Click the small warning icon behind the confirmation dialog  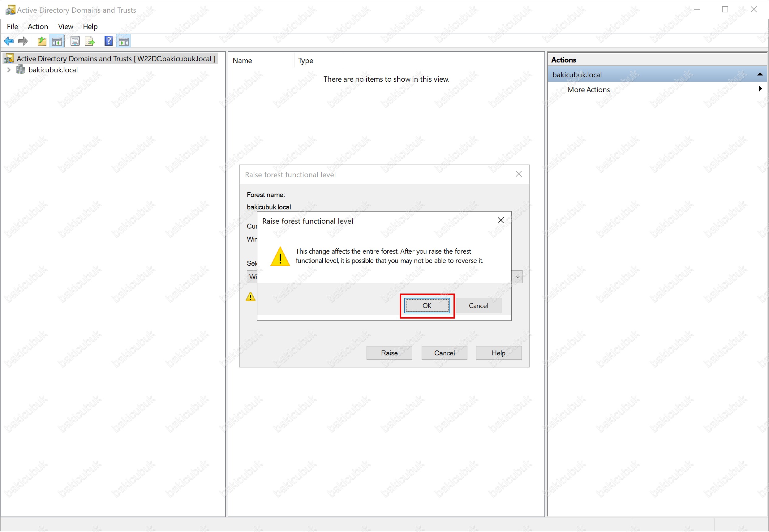250,297
